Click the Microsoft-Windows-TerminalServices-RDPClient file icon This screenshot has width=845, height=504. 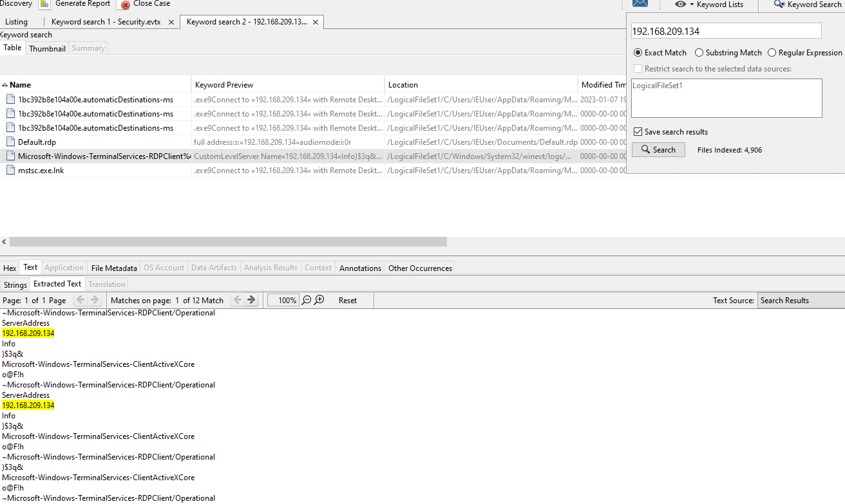click(10, 156)
